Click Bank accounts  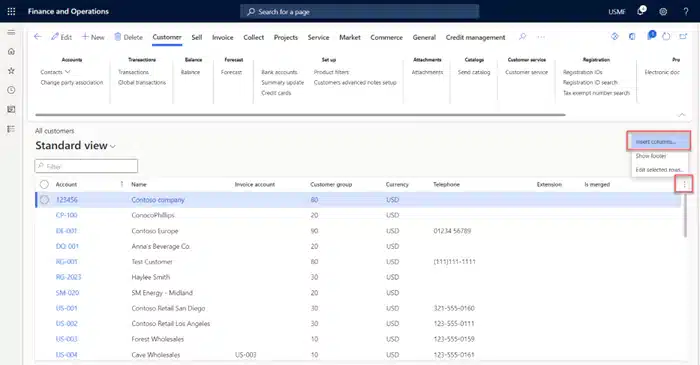pyautogui.click(x=279, y=72)
